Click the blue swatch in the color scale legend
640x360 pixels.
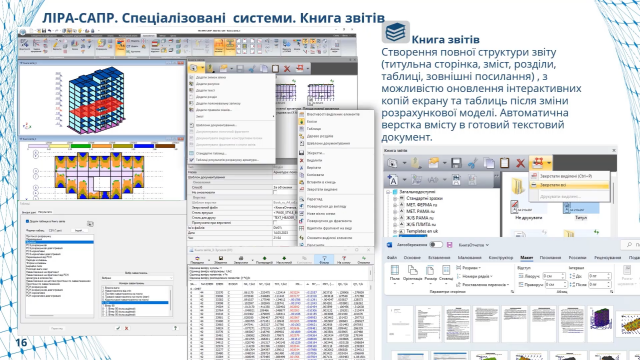tap(144, 146)
